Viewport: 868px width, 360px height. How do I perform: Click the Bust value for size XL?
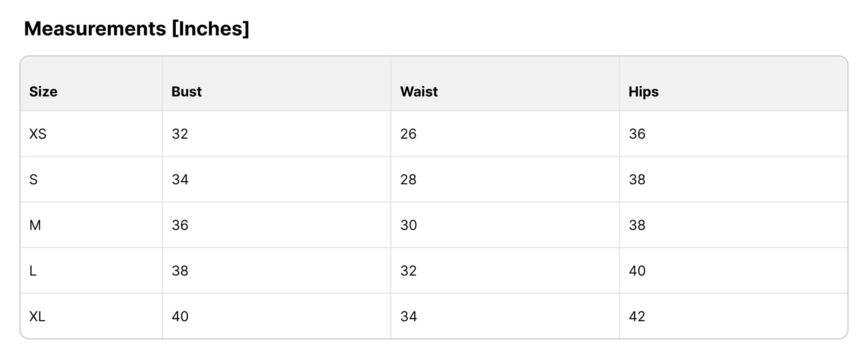[x=180, y=317]
